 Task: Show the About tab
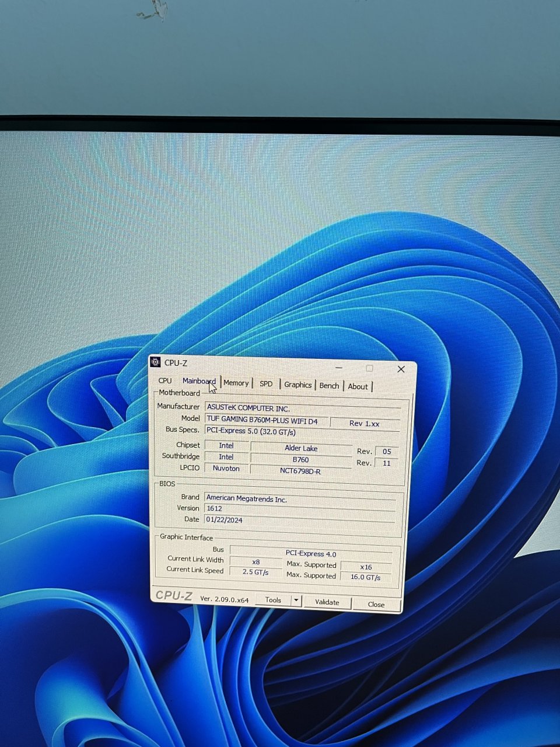tap(358, 386)
